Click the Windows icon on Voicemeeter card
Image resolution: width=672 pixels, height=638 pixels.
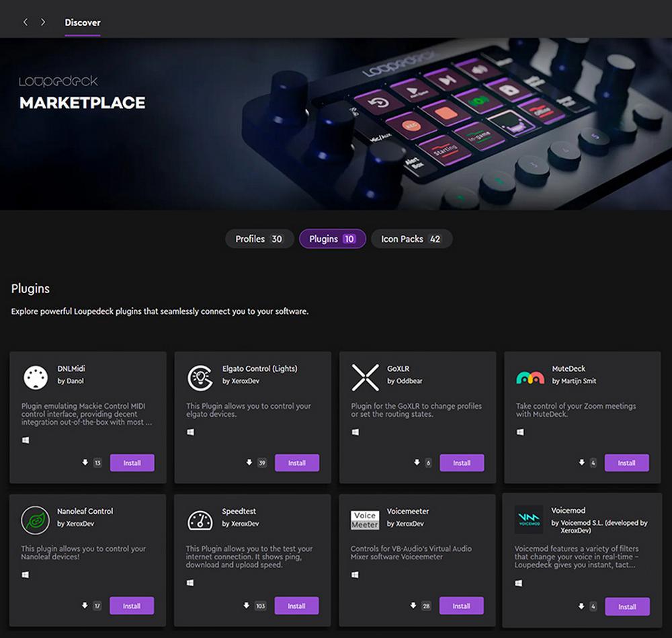(355, 575)
